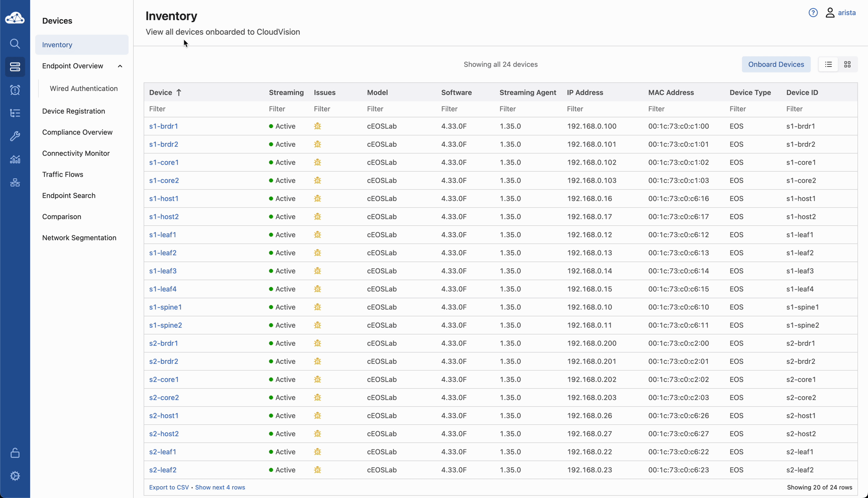Switch to list view layout
The height and width of the screenshot is (498, 868).
pos(828,64)
